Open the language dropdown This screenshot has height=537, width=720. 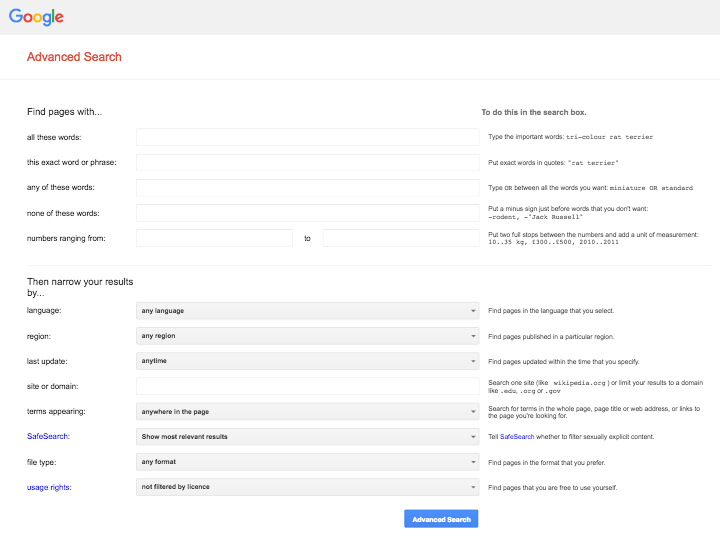(x=307, y=311)
